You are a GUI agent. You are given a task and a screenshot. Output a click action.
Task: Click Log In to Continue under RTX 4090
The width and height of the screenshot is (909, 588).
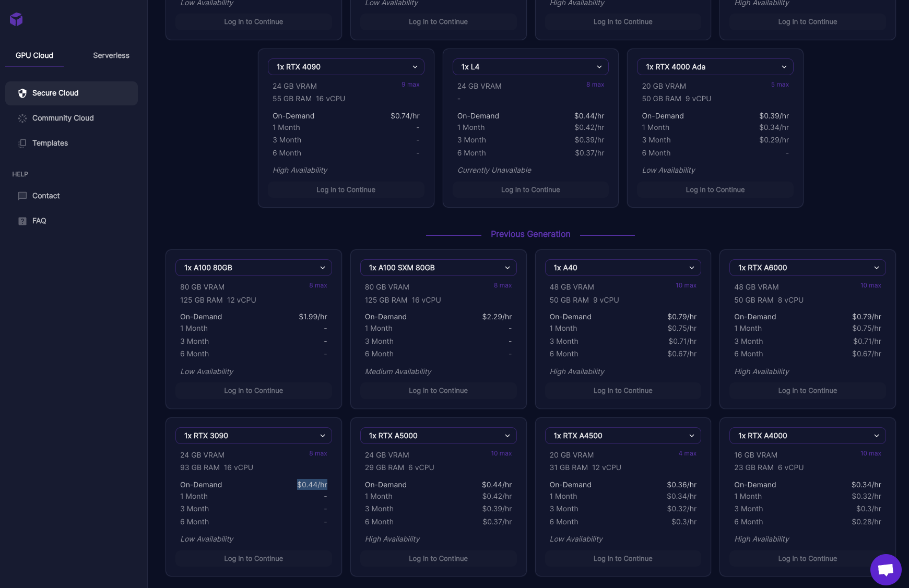346,190
